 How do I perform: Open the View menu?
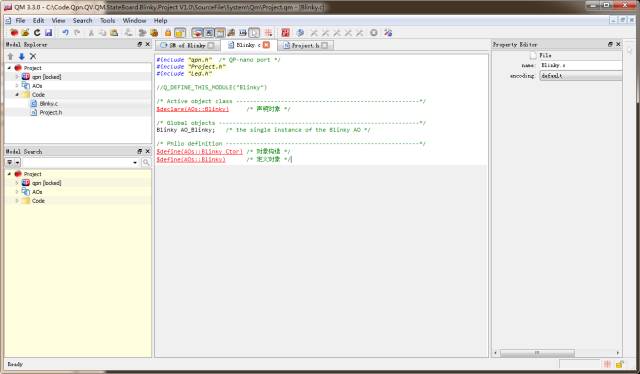pyautogui.click(x=58, y=20)
